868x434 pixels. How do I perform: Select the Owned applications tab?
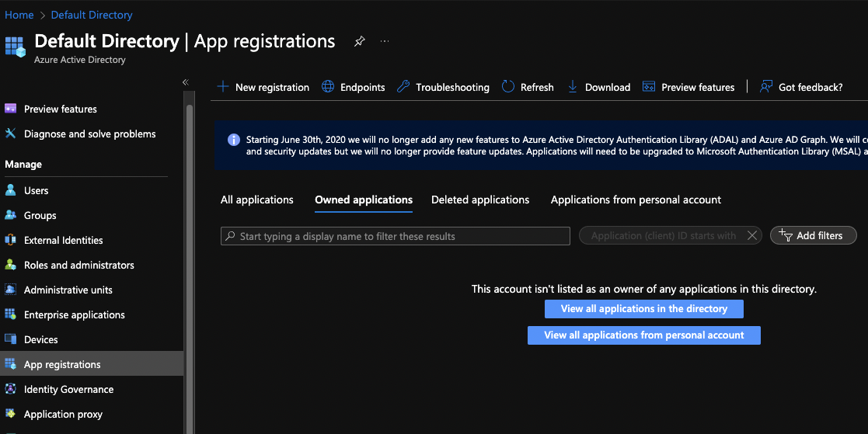tap(364, 200)
